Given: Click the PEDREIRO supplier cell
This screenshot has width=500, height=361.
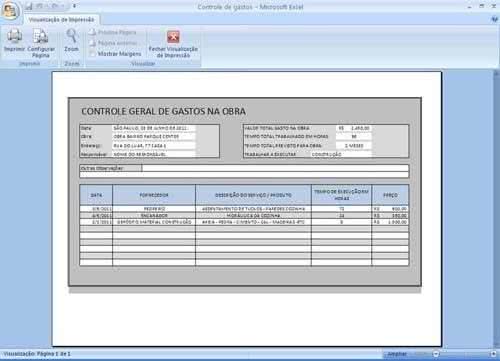Looking at the screenshot, I should tap(154, 209).
